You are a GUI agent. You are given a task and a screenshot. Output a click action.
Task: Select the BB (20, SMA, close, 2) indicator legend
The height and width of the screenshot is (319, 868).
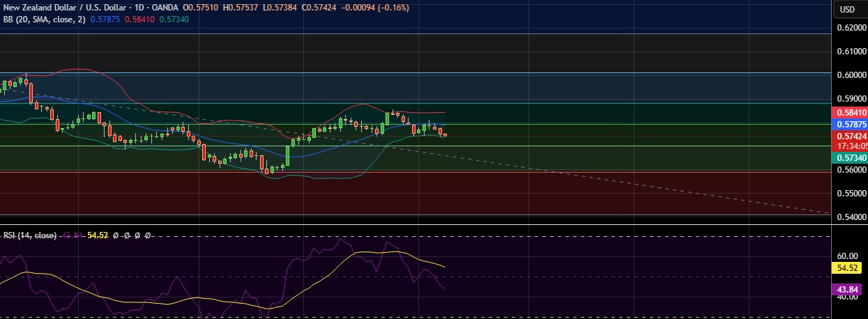point(43,20)
